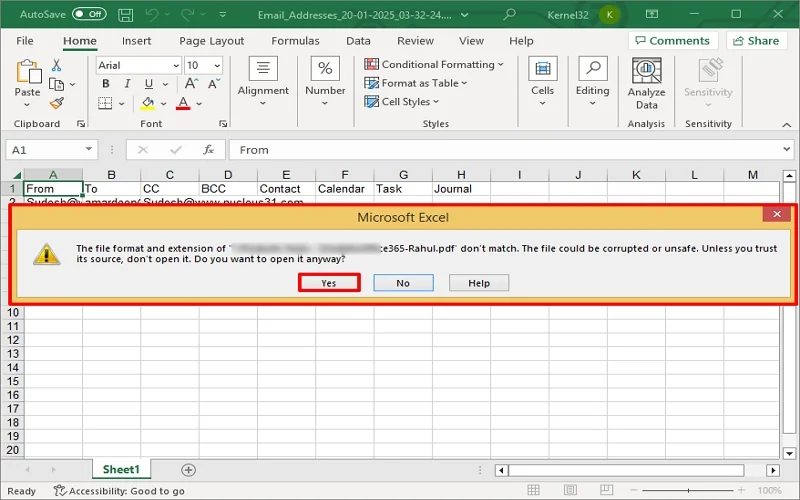Switch to the Data tab

(x=358, y=41)
